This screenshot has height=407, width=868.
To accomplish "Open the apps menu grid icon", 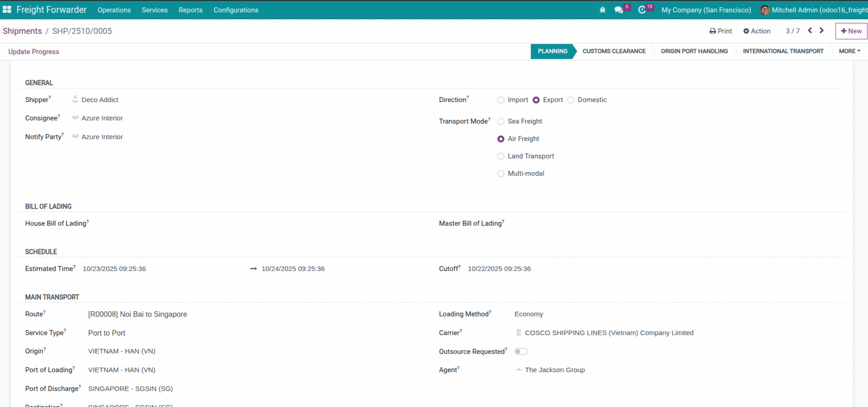I will tap(7, 9).
